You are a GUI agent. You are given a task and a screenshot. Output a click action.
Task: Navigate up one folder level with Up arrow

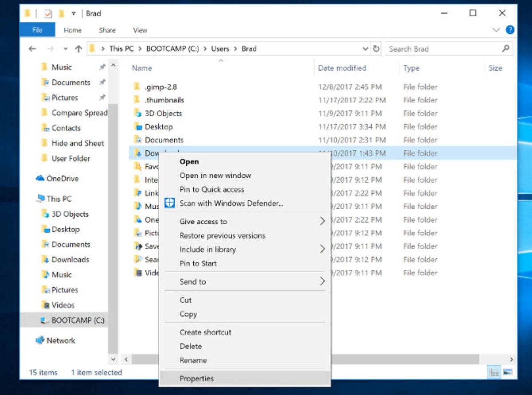click(79, 48)
